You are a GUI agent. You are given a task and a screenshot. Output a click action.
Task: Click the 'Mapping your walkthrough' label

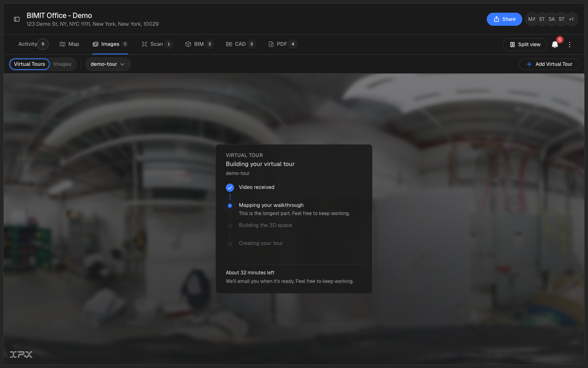(271, 205)
